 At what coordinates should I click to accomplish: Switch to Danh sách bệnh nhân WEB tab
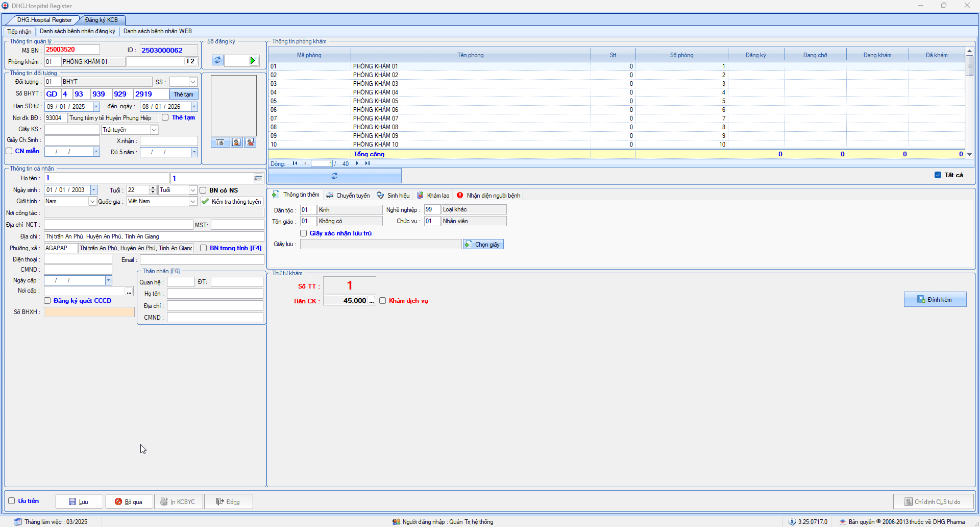(x=158, y=31)
